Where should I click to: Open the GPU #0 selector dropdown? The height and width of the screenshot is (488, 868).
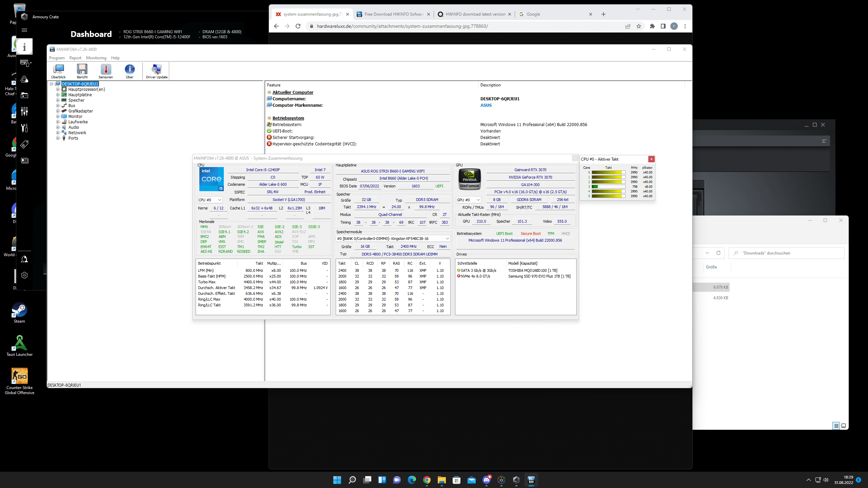pos(469,200)
